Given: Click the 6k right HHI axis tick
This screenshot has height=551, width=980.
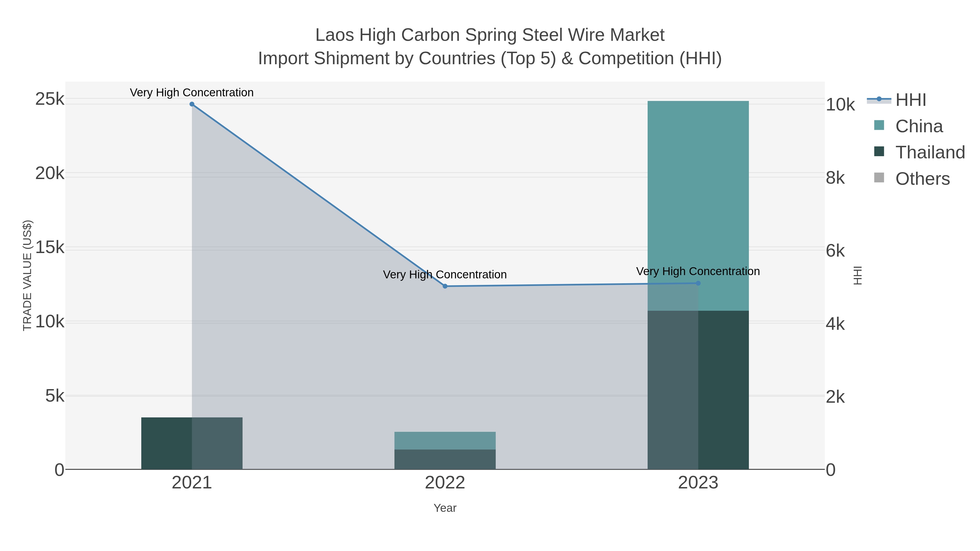Looking at the screenshot, I should (x=835, y=251).
